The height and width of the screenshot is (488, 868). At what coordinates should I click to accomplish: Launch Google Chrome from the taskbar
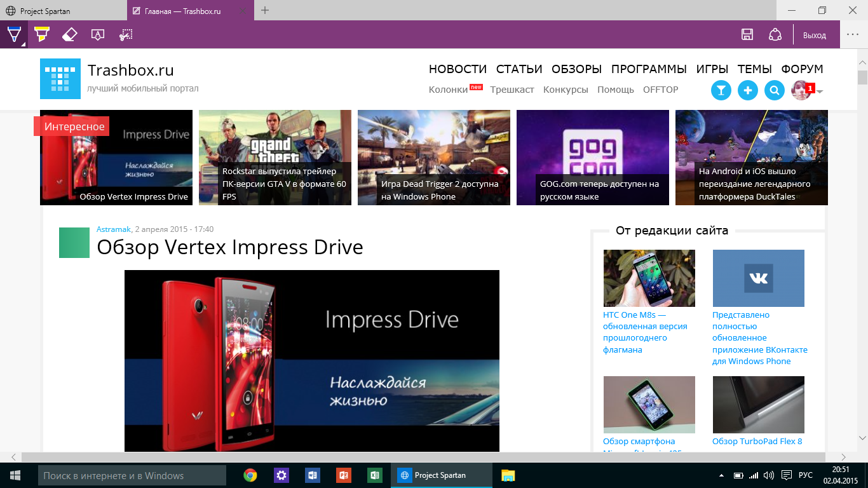click(250, 475)
